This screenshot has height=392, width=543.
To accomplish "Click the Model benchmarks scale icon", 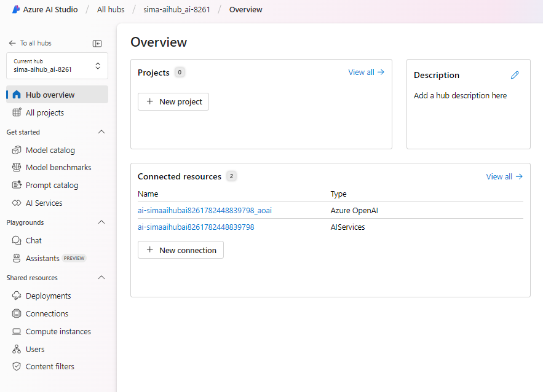I will point(17,167).
